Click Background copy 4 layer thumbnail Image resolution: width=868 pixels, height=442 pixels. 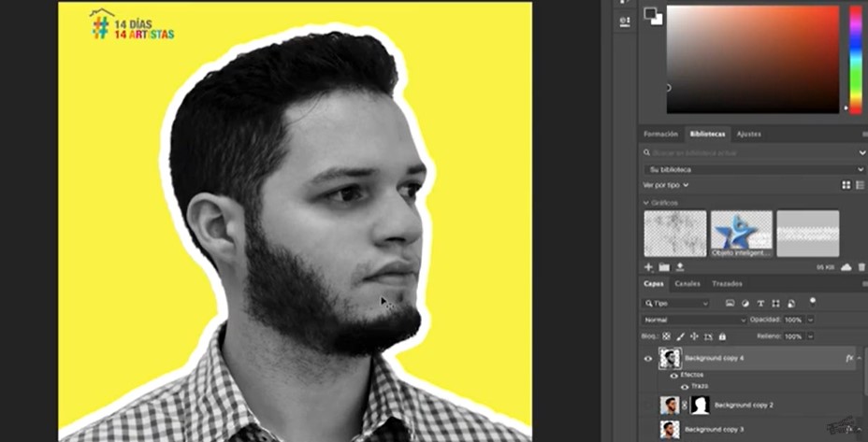tap(670, 359)
